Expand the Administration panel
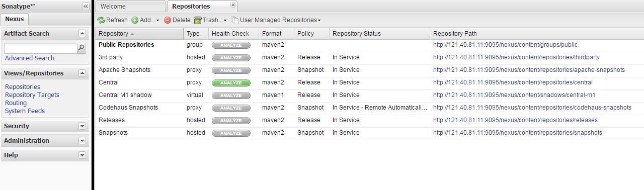 83,141
